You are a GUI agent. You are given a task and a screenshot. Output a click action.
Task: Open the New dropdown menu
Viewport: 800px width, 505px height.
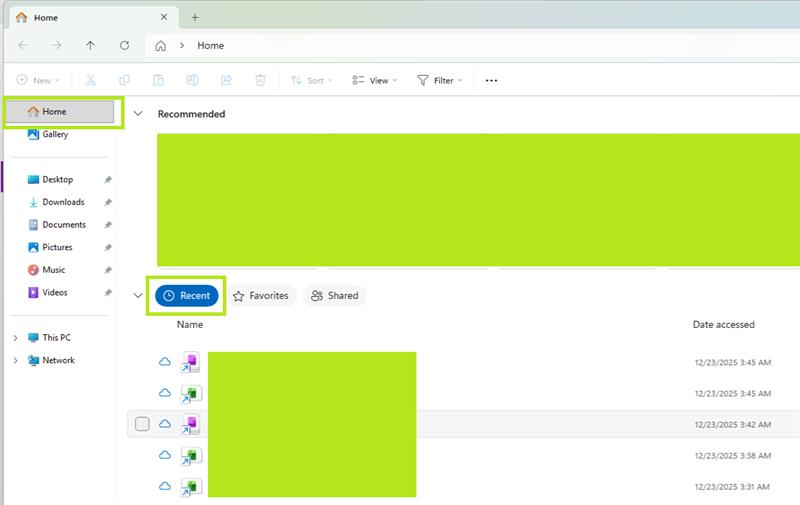[38, 80]
